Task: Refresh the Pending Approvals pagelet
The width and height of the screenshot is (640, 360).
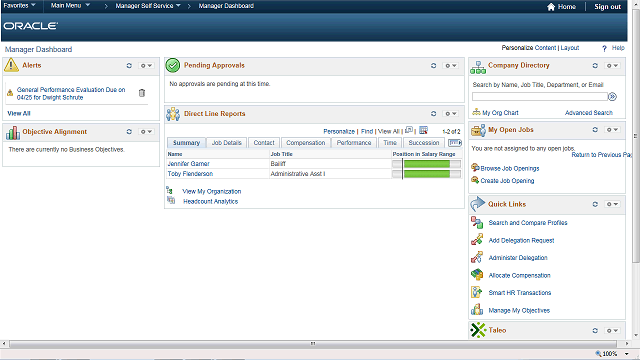Action: [433, 65]
